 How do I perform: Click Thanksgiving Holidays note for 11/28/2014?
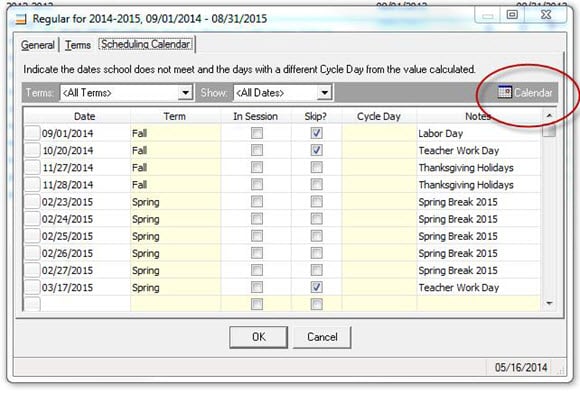pyautogui.click(x=478, y=185)
